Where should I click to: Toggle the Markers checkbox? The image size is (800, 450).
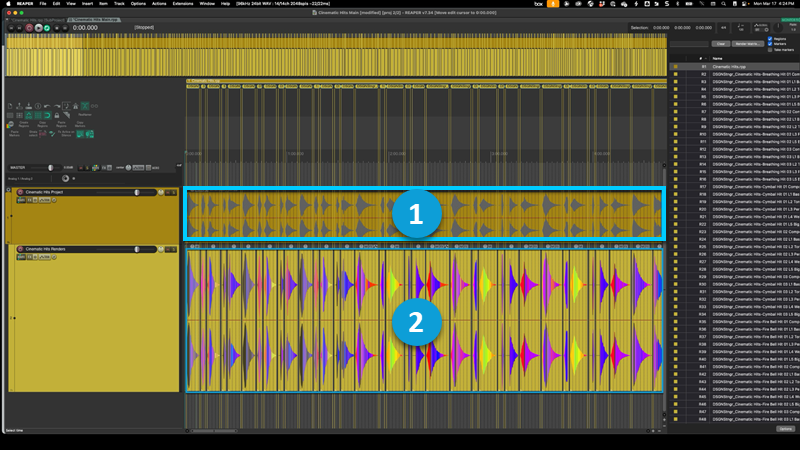[x=770, y=44]
